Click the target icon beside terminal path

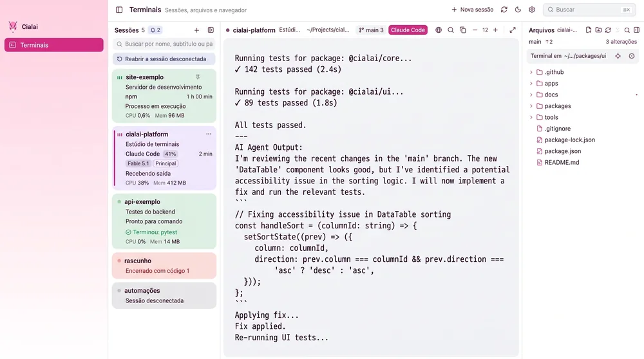tap(632, 56)
